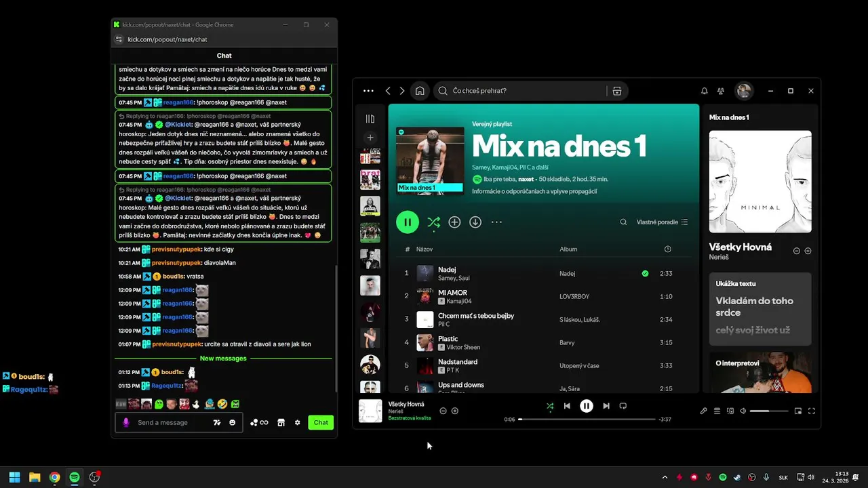Image resolution: width=868 pixels, height=488 pixels.
Task: Open friend activity icon
Action: 721,91
